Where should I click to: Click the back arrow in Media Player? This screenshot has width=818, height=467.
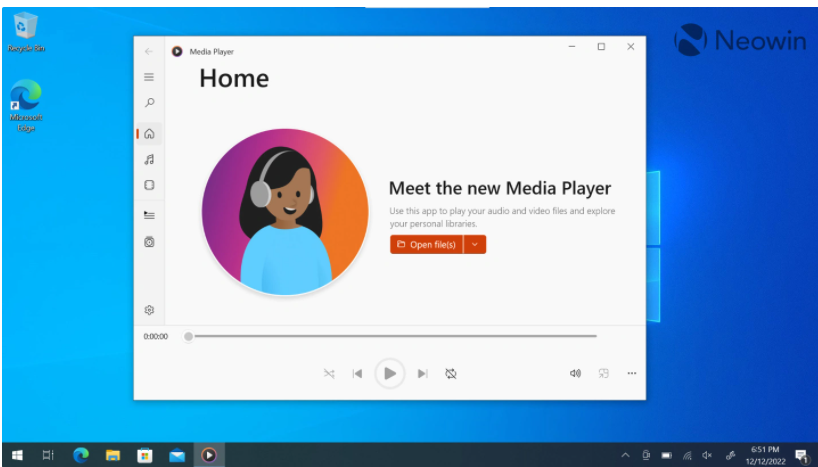tap(149, 51)
